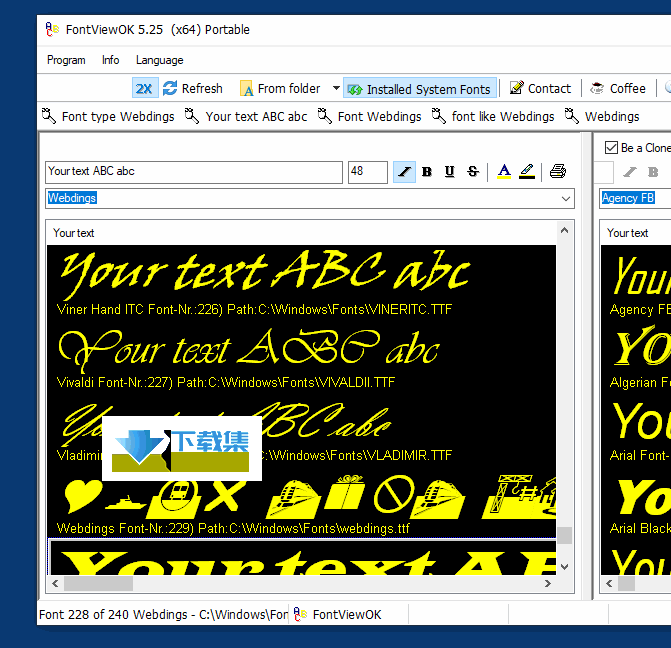This screenshot has height=648, width=671.
Task: Click the right panel horizontal scroll left arrow
Action: coord(609,583)
